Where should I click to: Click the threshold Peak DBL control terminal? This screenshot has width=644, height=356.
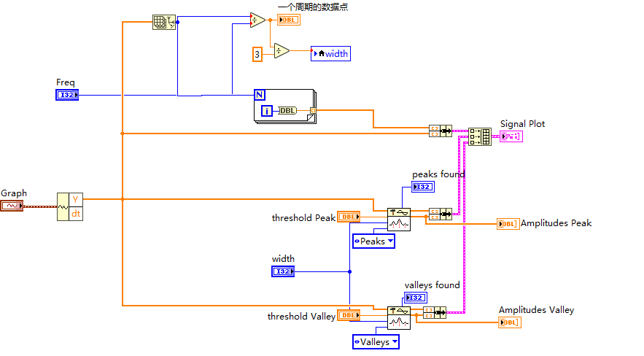[349, 217]
